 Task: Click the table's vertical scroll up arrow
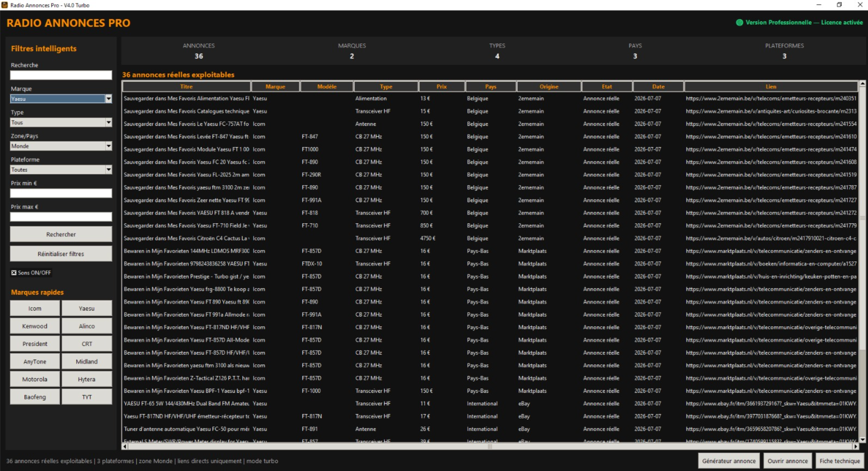(862, 84)
